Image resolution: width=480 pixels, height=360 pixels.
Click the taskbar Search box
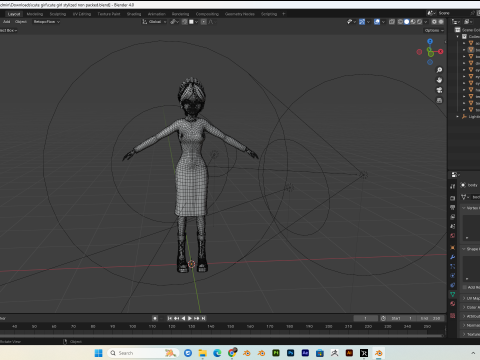pos(143,353)
